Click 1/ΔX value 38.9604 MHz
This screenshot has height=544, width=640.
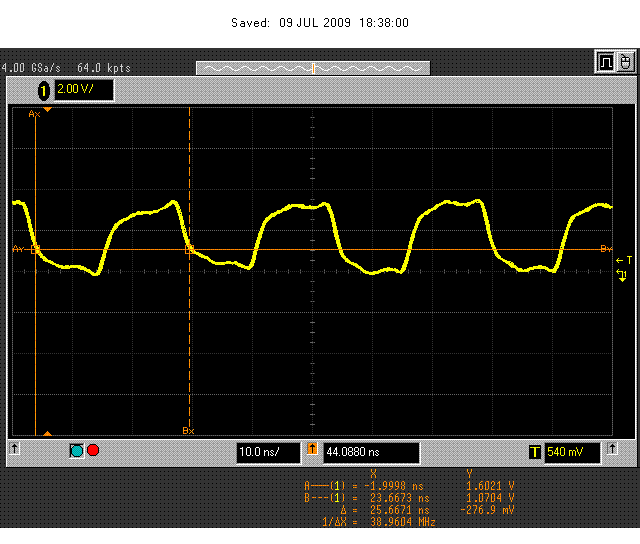[402, 522]
